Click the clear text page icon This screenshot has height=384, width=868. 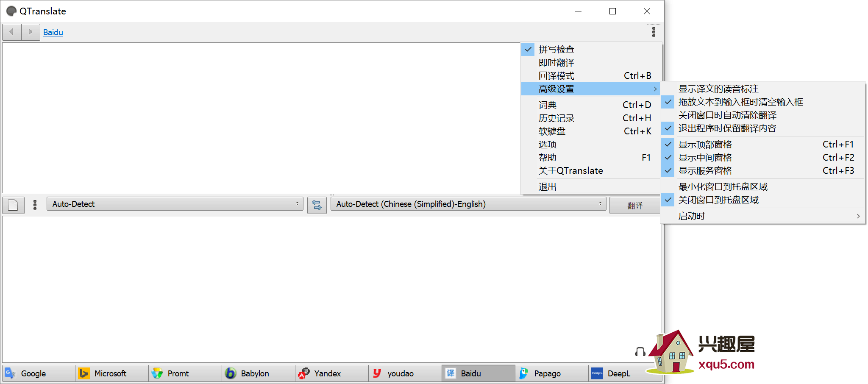coord(13,205)
